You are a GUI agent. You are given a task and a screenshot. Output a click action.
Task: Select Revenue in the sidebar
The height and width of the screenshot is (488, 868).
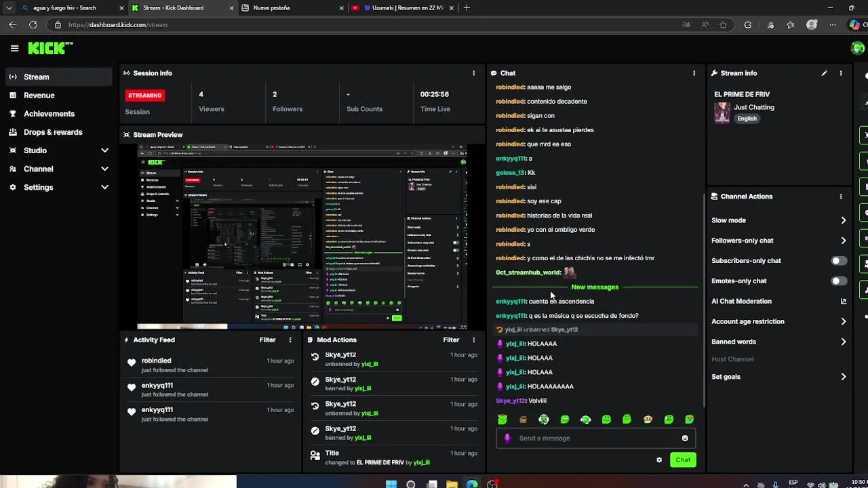(59, 96)
